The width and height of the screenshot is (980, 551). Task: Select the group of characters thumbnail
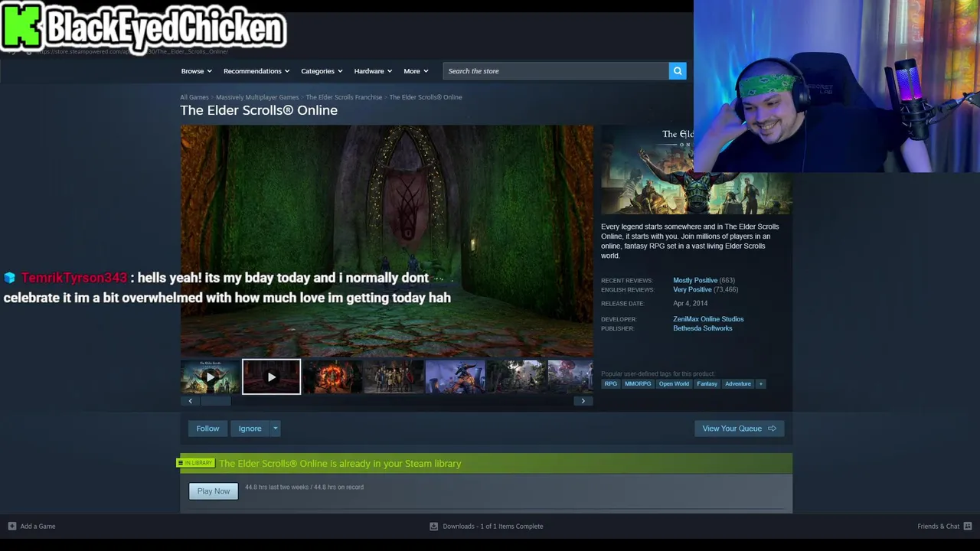[x=394, y=377]
